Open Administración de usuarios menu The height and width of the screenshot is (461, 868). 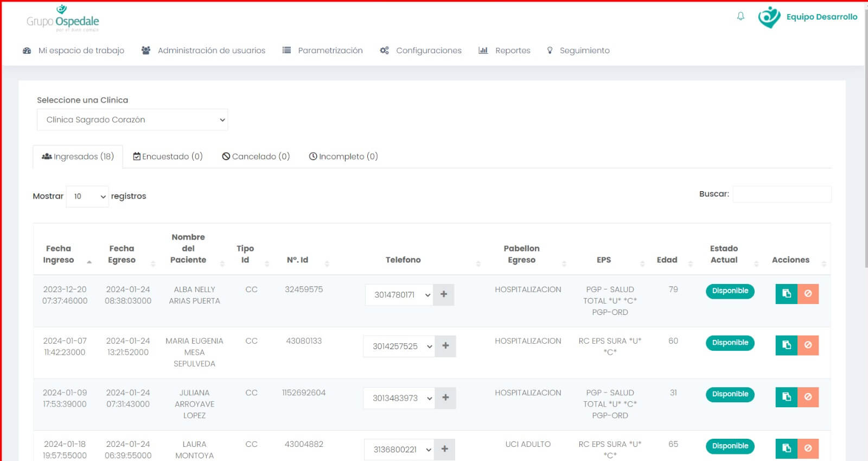pos(203,50)
